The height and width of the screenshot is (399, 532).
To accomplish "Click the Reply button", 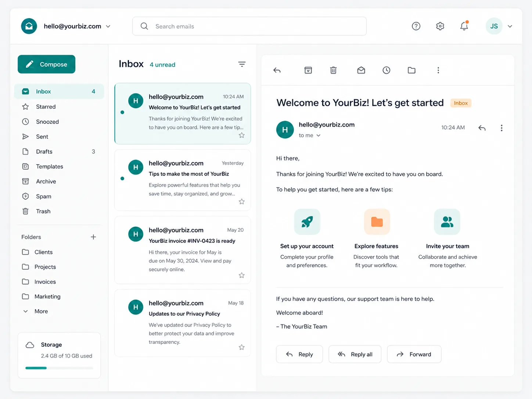I will (x=299, y=354).
